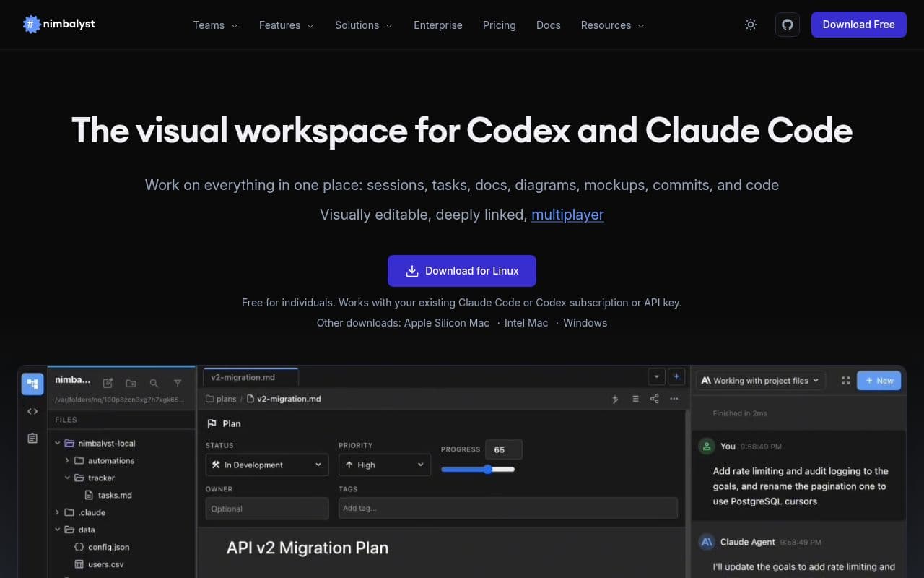Click the New session button
This screenshot has height=578, width=924.
[879, 381]
